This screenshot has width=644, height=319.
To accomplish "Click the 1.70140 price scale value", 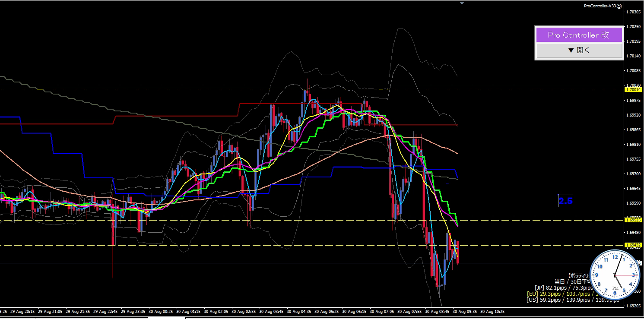I will coord(633,56).
